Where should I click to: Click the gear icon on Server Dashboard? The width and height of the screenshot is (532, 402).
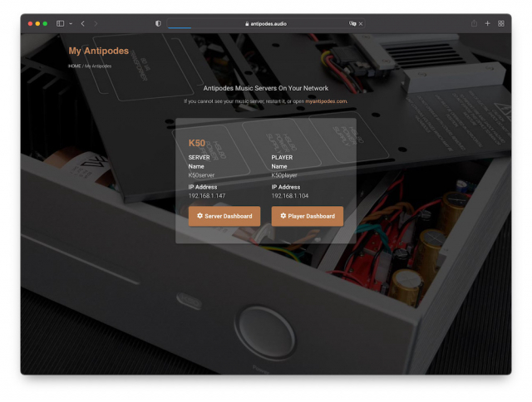coord(199,216)
